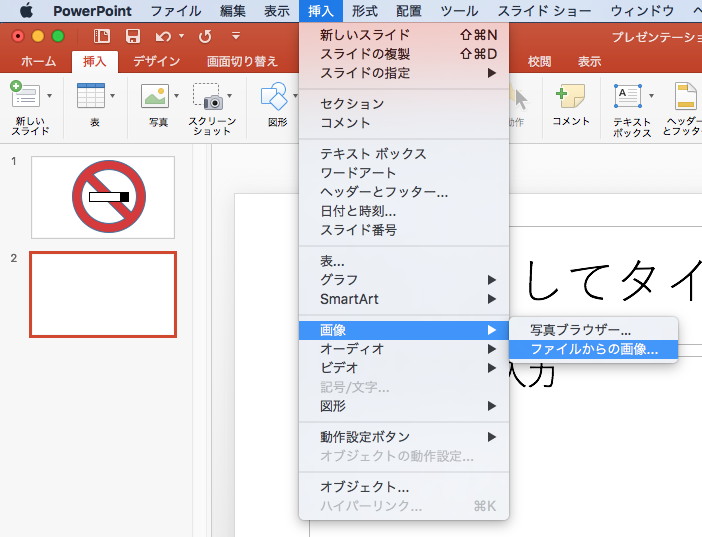
Task: Expand the 動作設定ボタン submenu
Action: (404, 437)
